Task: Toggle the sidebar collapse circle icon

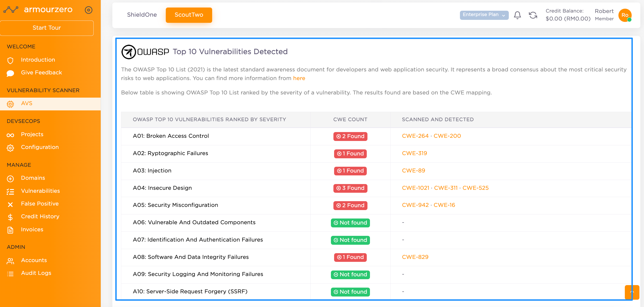Action: tap(89, 10)
